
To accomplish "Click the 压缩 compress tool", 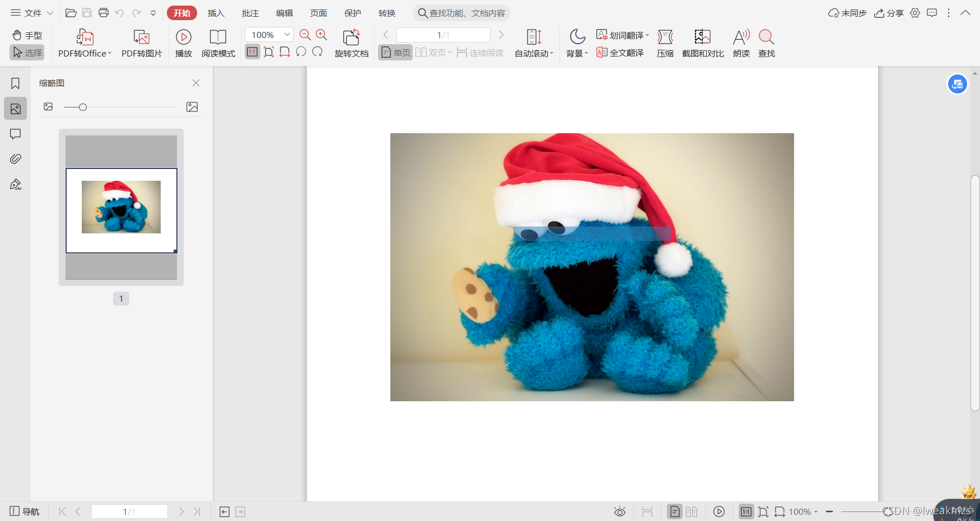I will tap(665, 44).
